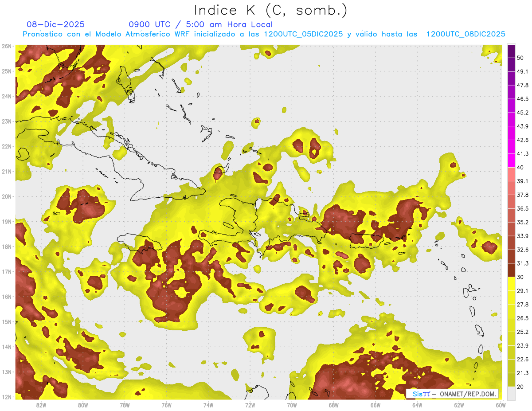
Task: Click the longitude axis label "60W"
Action: point(501,405)
